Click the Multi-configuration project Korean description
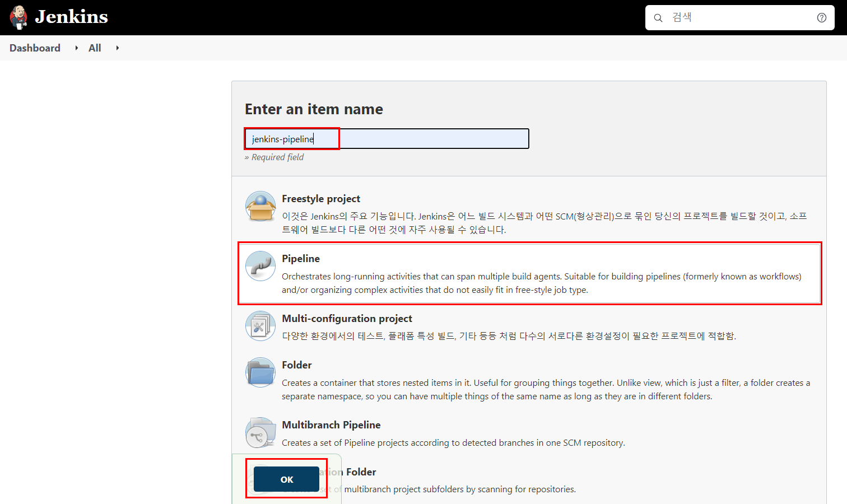 (509, 336)
